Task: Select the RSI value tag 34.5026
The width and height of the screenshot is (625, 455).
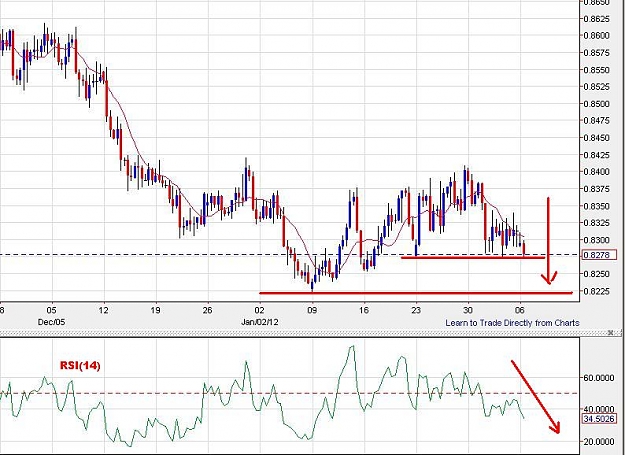Action: (x=599, y=419)
